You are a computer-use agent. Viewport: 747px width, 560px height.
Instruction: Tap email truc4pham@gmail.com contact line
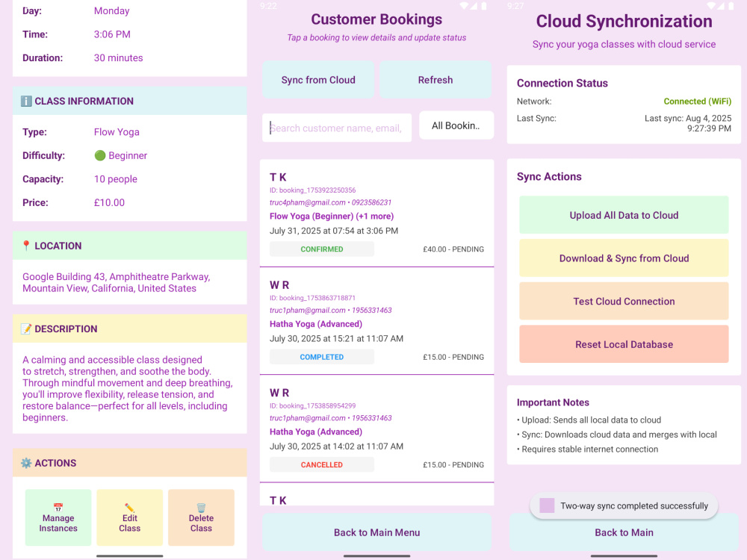click(331, 202)
